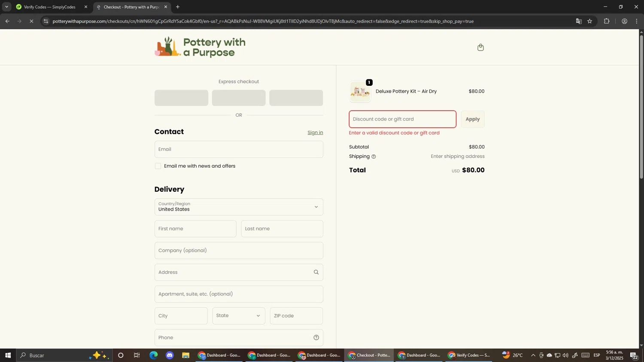Open ESP language indicator in tray
The width and height of the screenshot is (644, 362).
pos(597,355)
